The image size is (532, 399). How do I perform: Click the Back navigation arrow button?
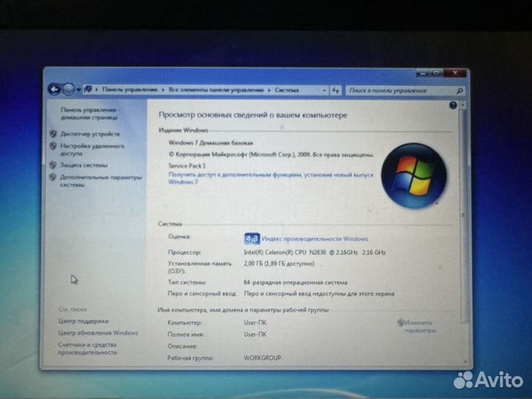[x=54, y=89]
